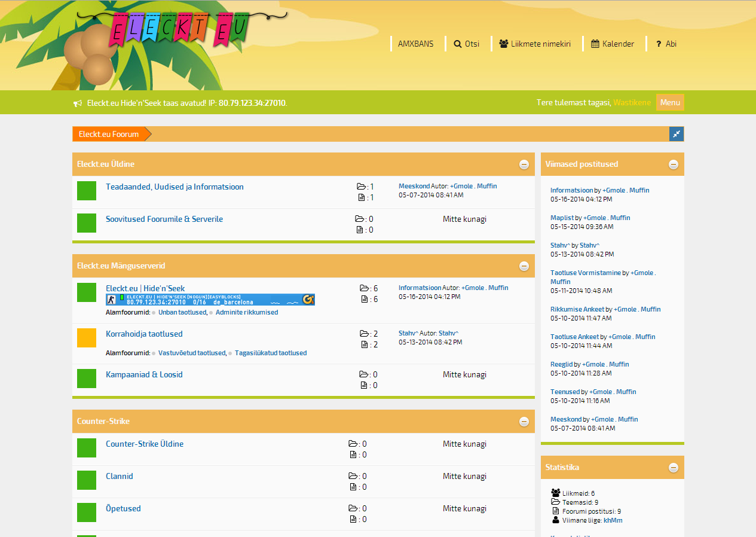Screen dimensions: 756x537
Task: Open Eleckt.eu | Hide'n'Seek forum
Action: pyautogui.click(x=145, y=288)
